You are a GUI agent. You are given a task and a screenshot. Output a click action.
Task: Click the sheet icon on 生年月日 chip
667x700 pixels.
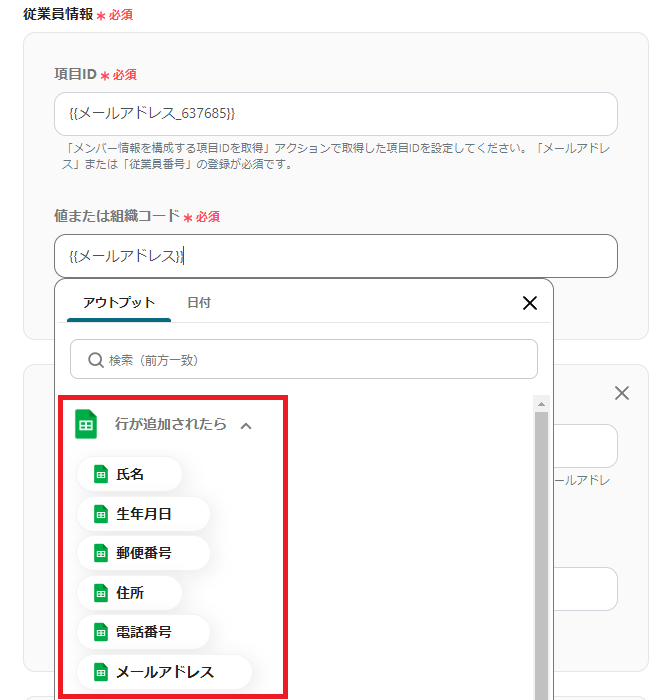[x=100, y=514]
